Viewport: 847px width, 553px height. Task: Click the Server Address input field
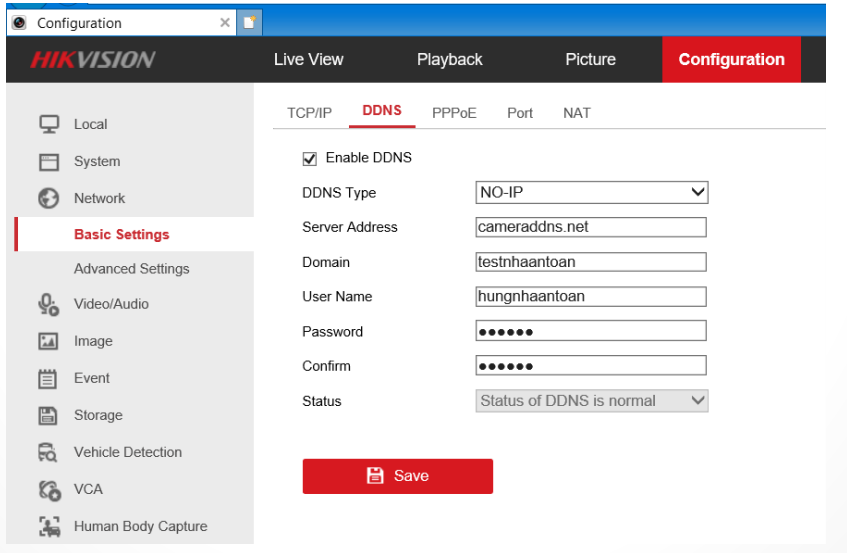point(591,227)
